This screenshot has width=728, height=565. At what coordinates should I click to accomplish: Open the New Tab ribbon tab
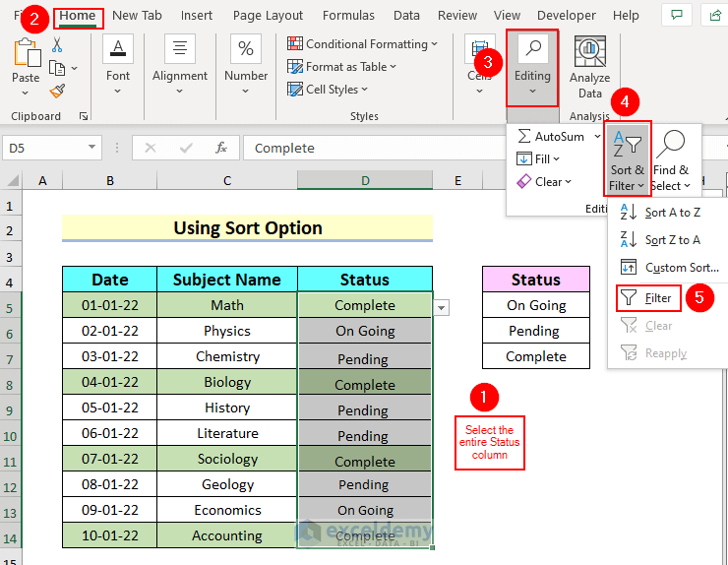(137, 16)
